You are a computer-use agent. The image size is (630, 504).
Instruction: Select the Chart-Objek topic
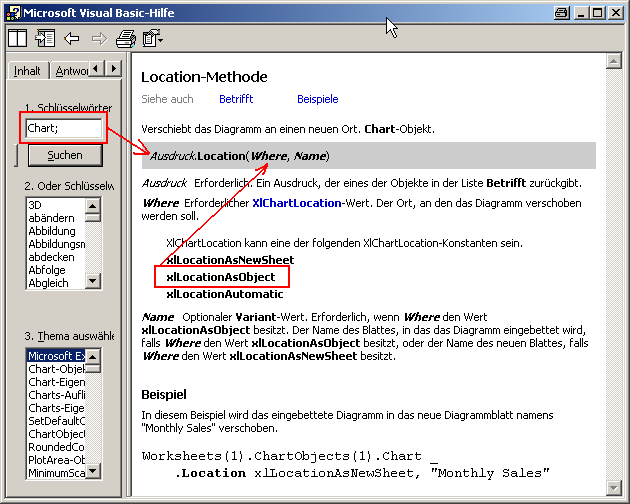[x=55, y=369]
